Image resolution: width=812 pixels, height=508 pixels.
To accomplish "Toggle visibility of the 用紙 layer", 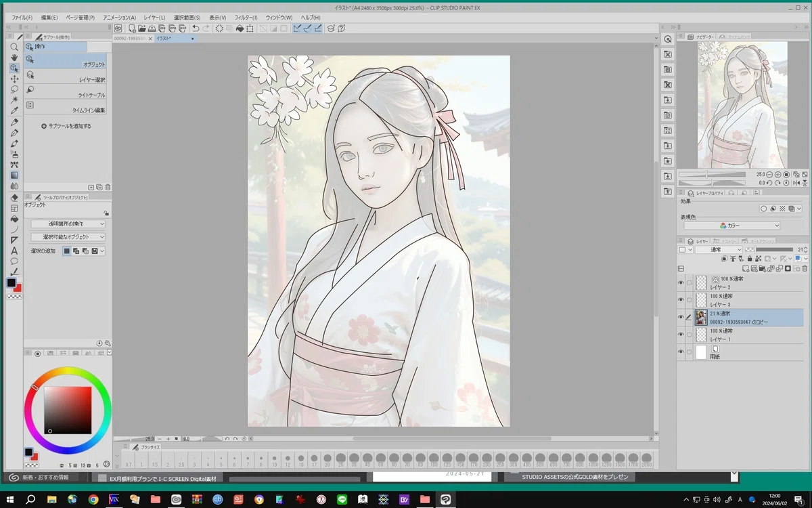I will (681, 352).
